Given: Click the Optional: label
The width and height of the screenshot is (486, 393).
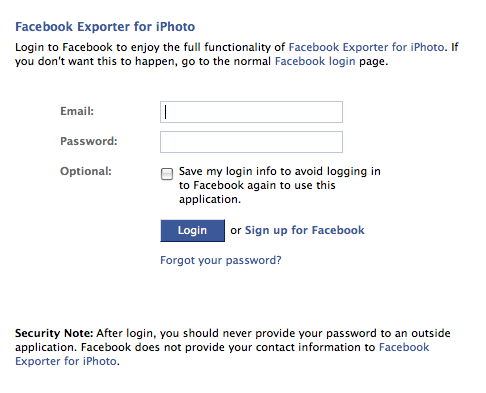Looking at the screenshot, I should click(86, 171).
